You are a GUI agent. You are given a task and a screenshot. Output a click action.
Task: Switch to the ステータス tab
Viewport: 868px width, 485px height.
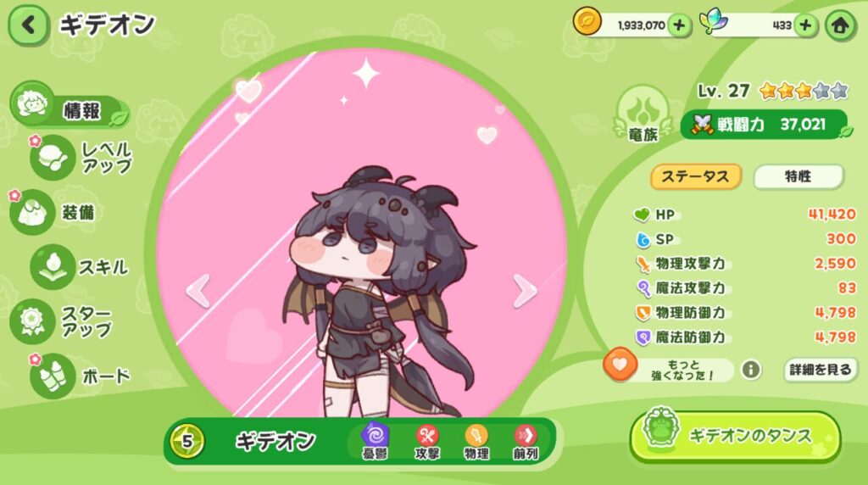pyautogui.click(x=695, y=177)
